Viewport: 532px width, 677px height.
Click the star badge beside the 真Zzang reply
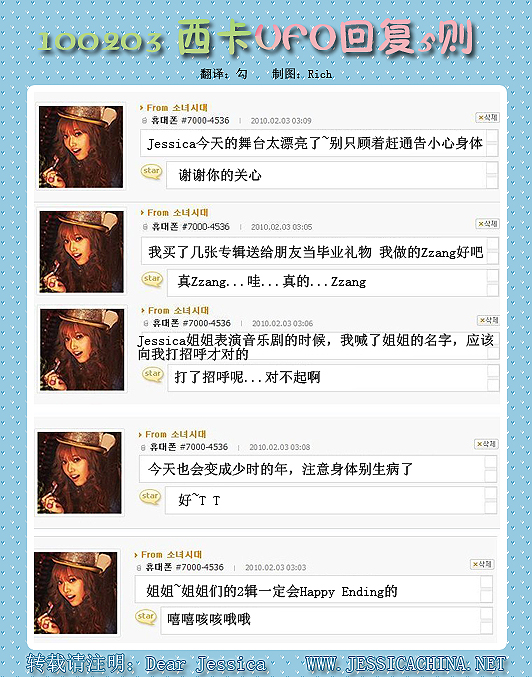pyautogui.click(x=152, y=280)
